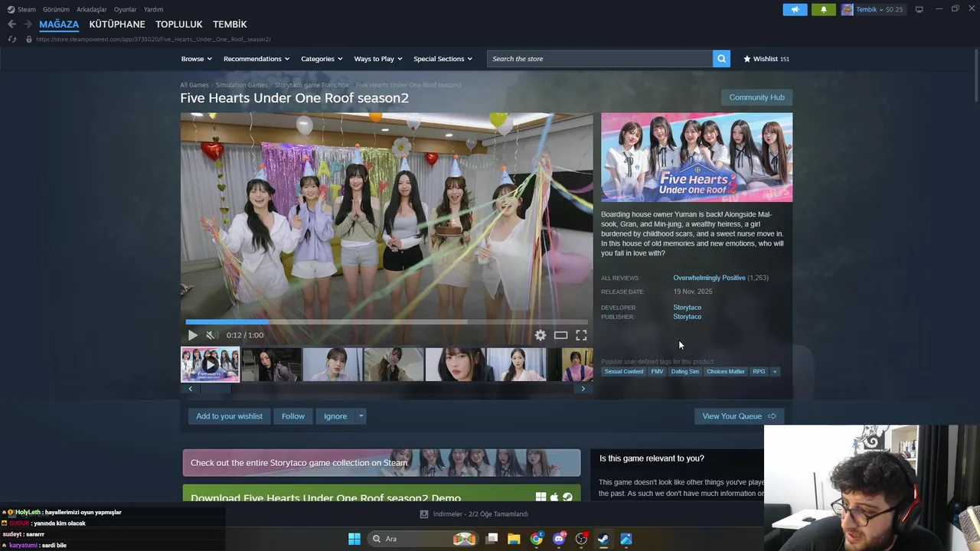
Task: Click the Steam taskbar icon
Action: point(603,539)
